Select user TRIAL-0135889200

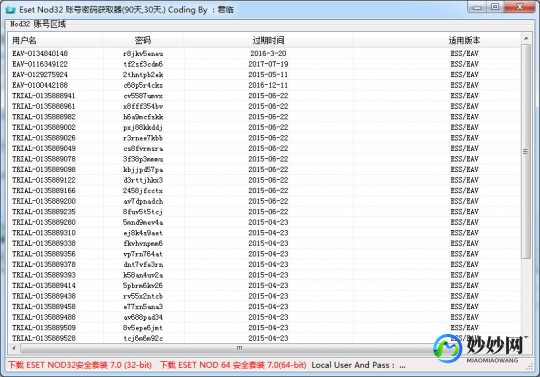44,201
